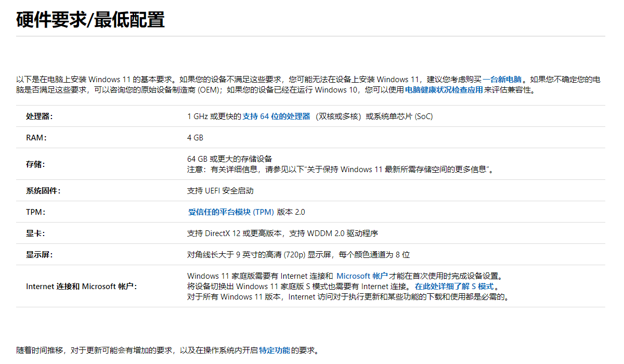
Task: Click the TPM row label
Action: (36, 212)
